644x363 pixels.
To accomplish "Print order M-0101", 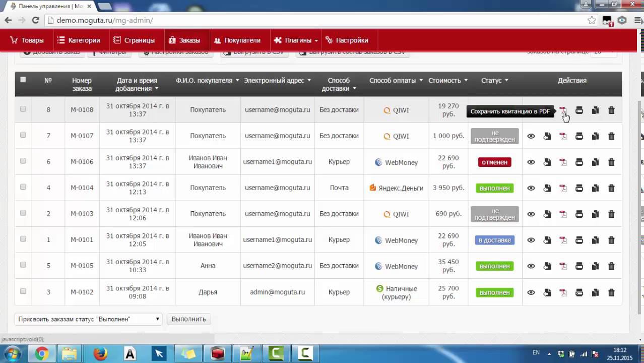I will pos(579,240).
